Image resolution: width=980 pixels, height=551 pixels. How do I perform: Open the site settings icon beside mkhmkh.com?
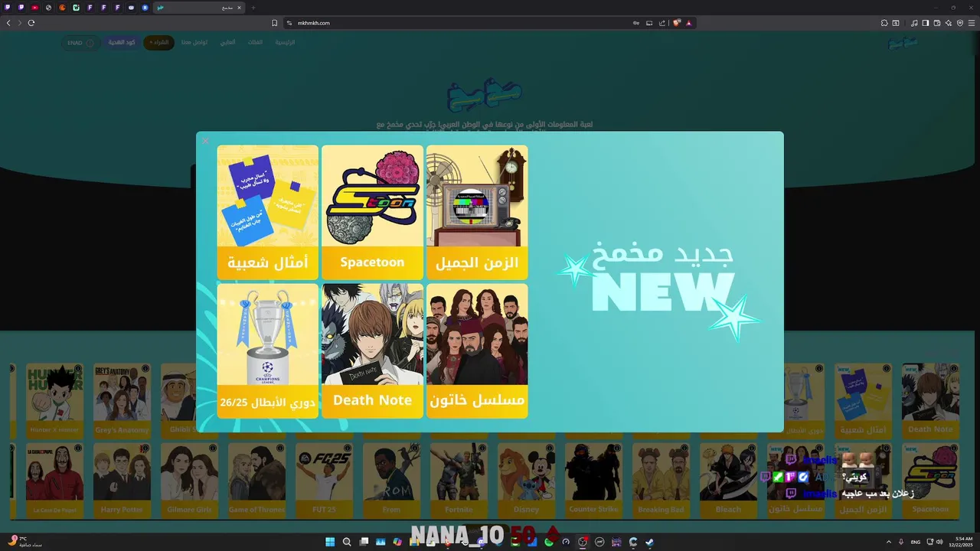coord(289,23)
